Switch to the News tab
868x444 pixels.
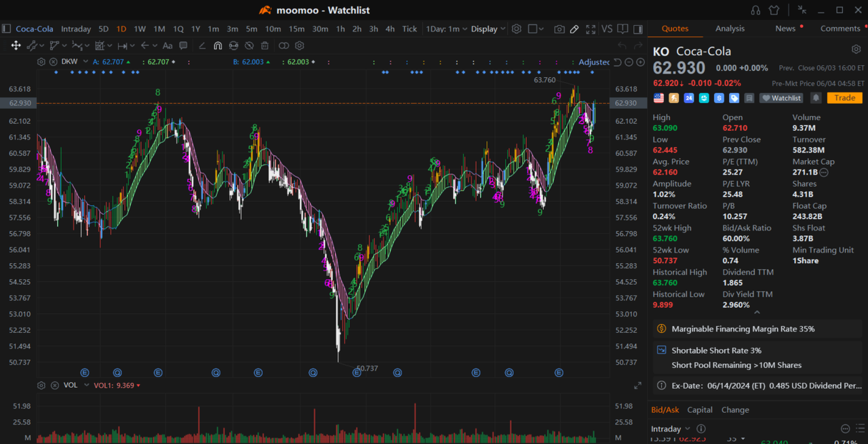point(785,28)
